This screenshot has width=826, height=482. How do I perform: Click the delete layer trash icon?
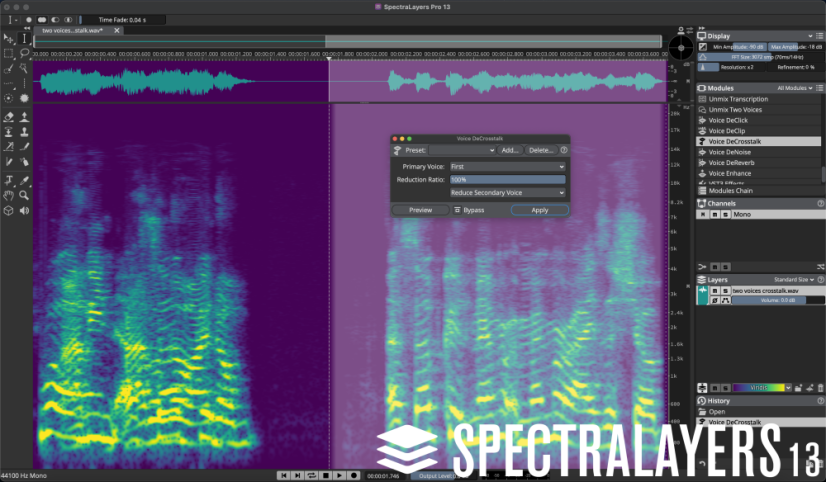coord(820,388)
